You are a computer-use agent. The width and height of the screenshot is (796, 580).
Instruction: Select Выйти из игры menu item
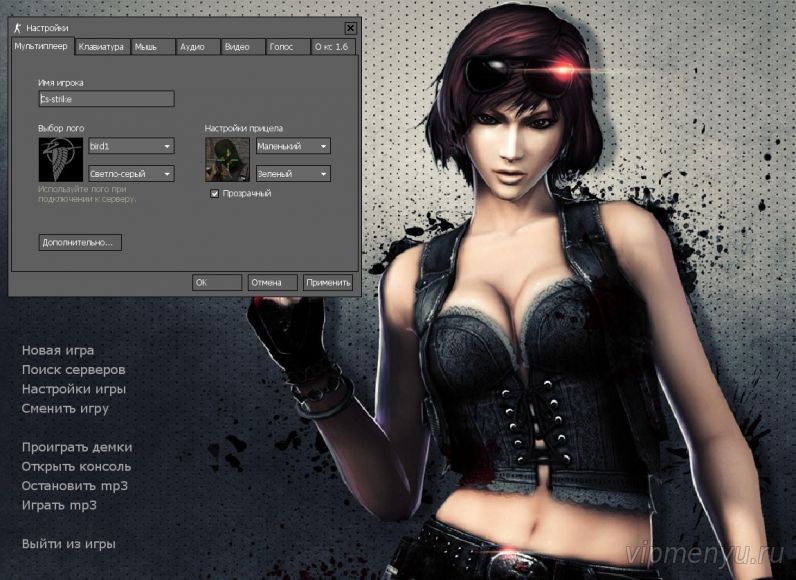pyautogui.click(x=69, y=544)
